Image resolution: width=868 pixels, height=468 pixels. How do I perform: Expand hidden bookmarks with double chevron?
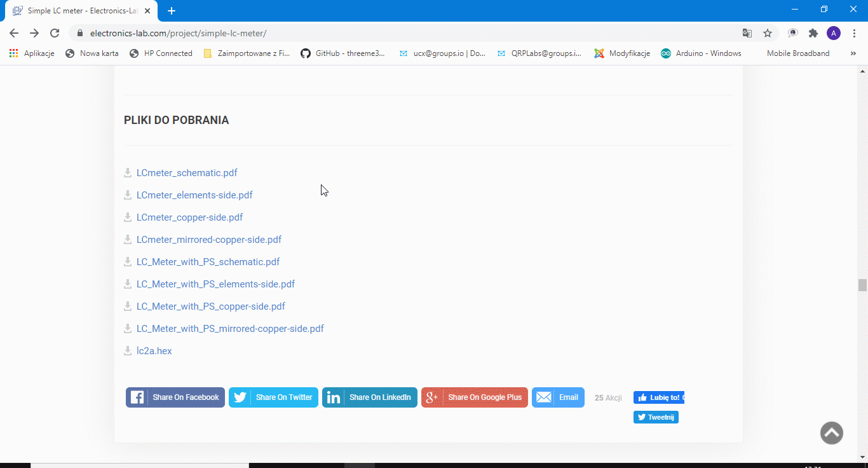pos(853,53)
